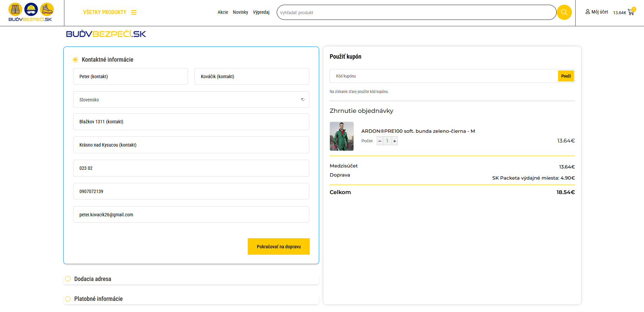Click Pokračovať na dopravu button
Viewport: 644px width, 312px height.
coord(278,247)
